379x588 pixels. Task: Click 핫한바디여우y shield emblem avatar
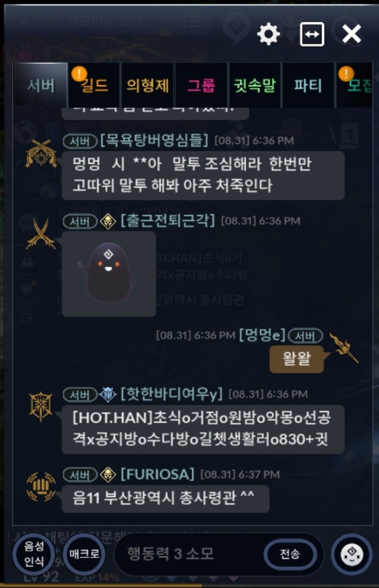pyautogui.click(x=41, y=407)
